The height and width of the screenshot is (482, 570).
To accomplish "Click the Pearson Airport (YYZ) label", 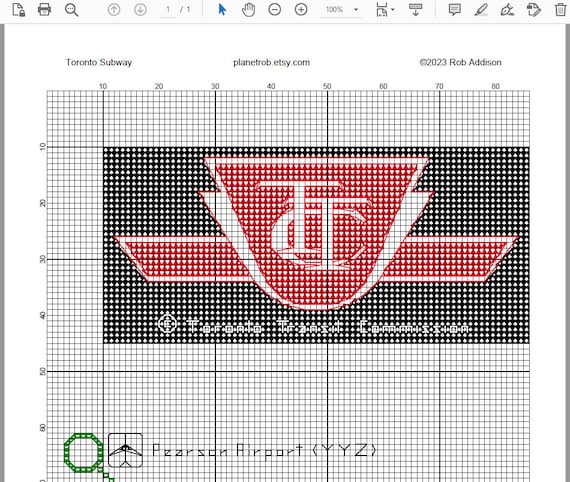I will [x=264, y=450].
